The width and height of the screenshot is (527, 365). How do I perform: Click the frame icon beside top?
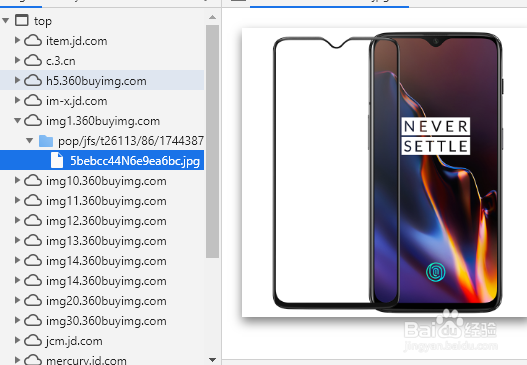point(22,21)
